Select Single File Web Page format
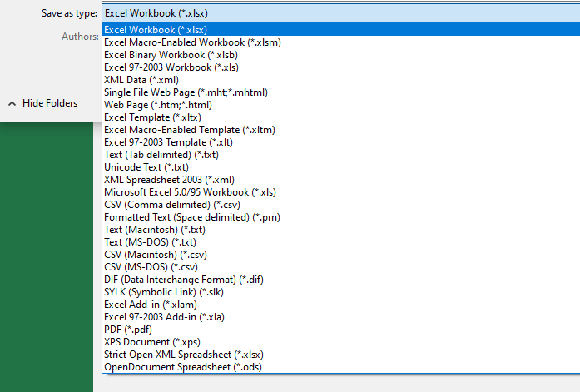The width and height of the screenshot is (580, 392). pos(340,92)
